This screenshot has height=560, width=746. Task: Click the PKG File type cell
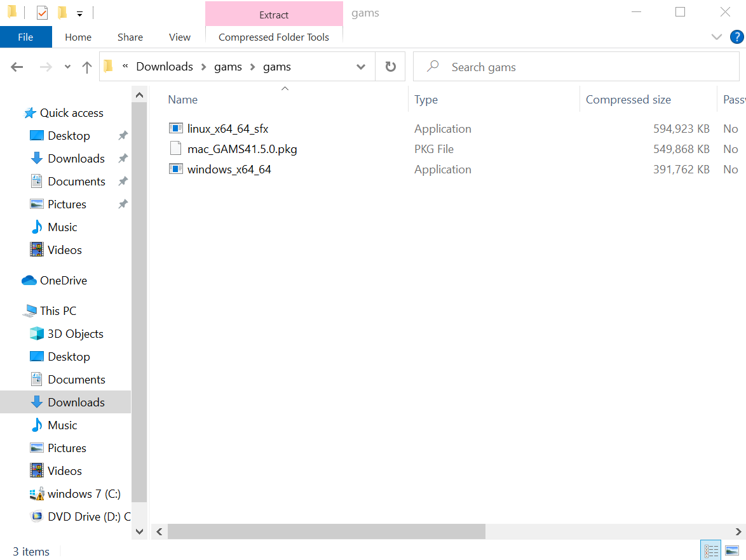(434, 149)
